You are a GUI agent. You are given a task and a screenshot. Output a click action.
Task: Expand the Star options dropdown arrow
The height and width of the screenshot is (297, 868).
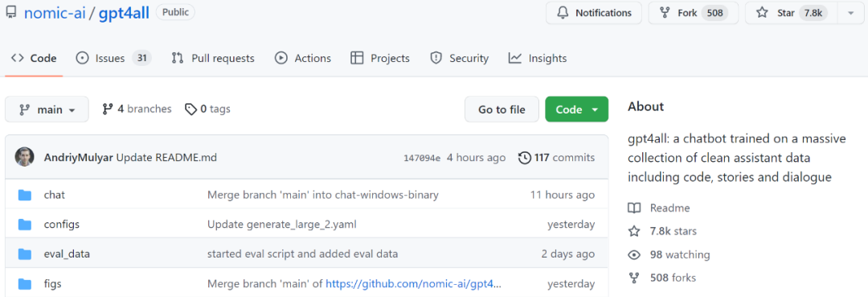point(851,13)
